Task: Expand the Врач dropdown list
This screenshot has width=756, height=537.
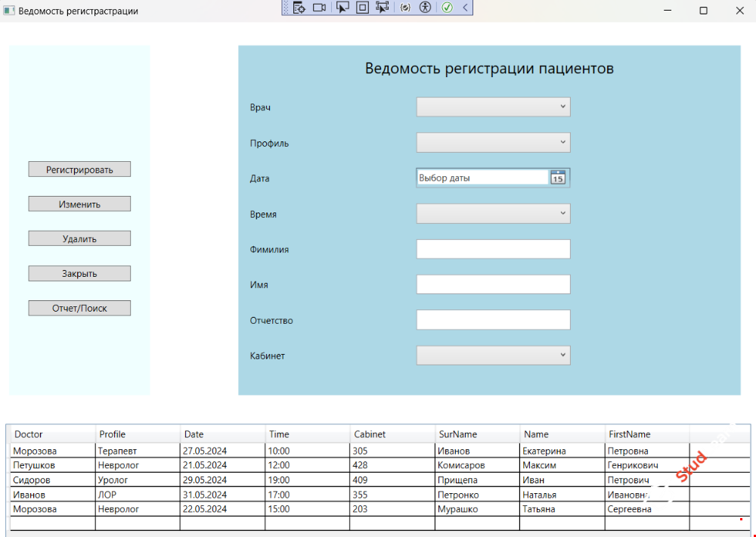Action: [493, 107]
